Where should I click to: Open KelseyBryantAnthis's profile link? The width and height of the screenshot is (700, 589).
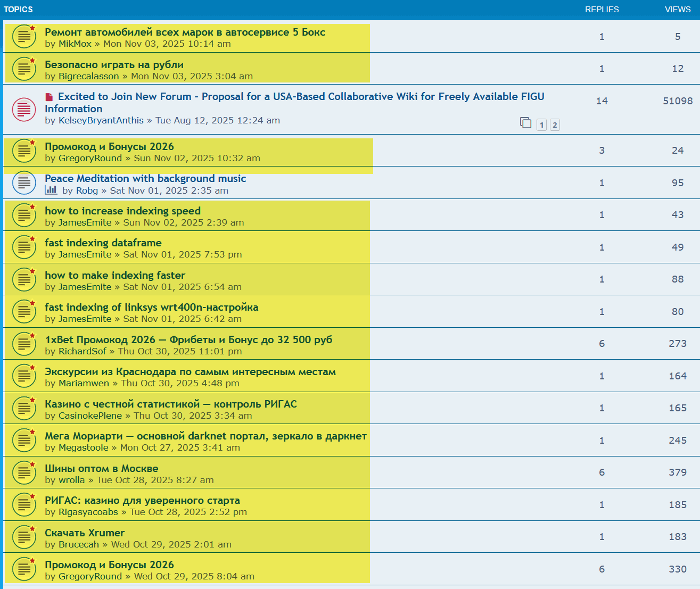[x=101, y=120]
